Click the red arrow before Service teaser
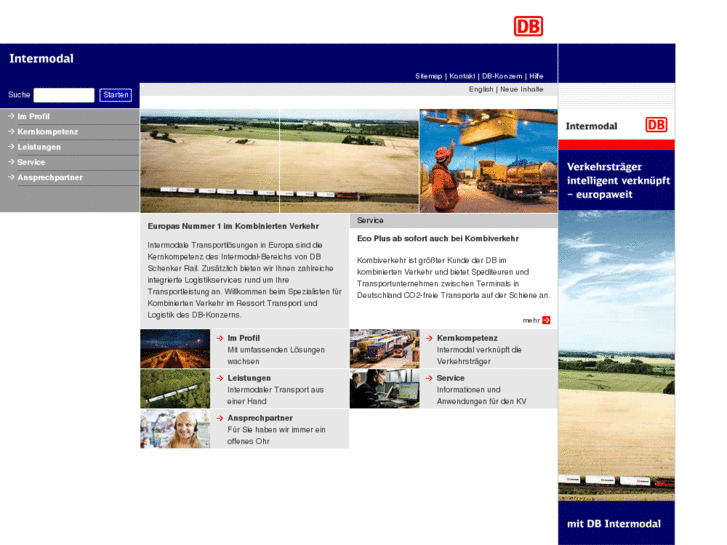Screen dimensions: 727x545 coord(429,378)
